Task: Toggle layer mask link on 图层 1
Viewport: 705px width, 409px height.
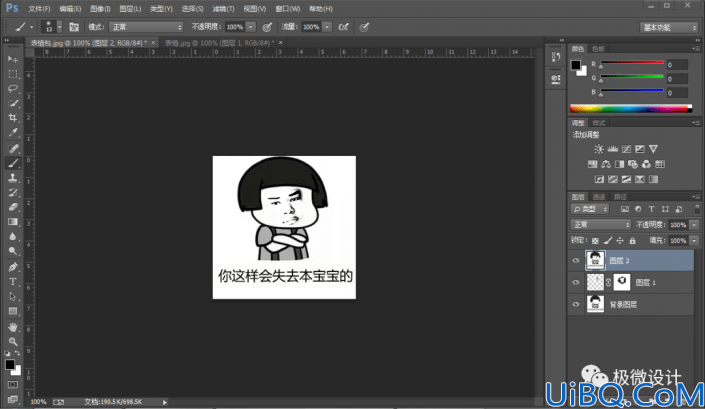Action: (608, 282)
